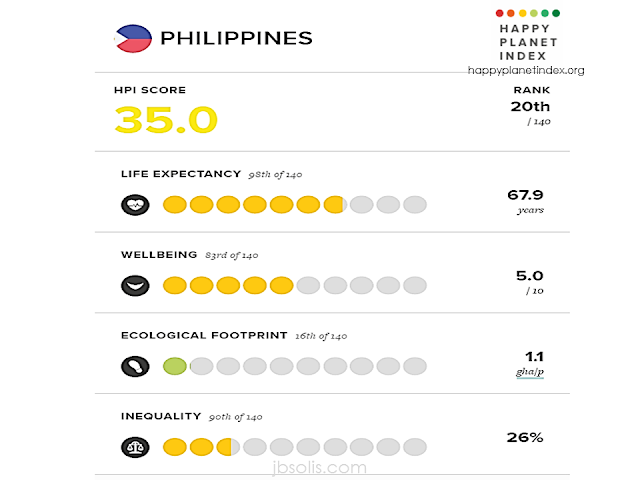640x480 pixels.
Task: Click the 20th rank value
Action: point(531,106)
